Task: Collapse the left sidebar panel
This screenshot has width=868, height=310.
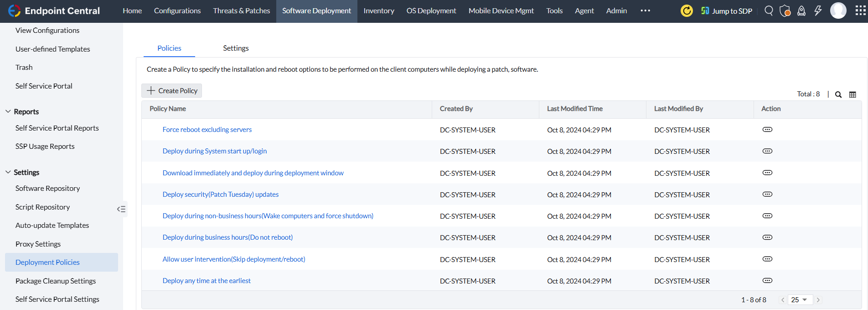Action: coord(121,209)
